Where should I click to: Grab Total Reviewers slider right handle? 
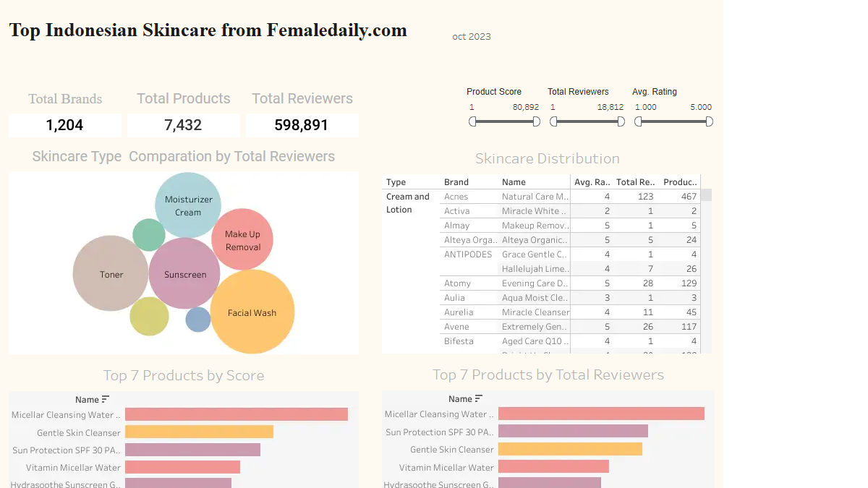(x=621, y=121)
